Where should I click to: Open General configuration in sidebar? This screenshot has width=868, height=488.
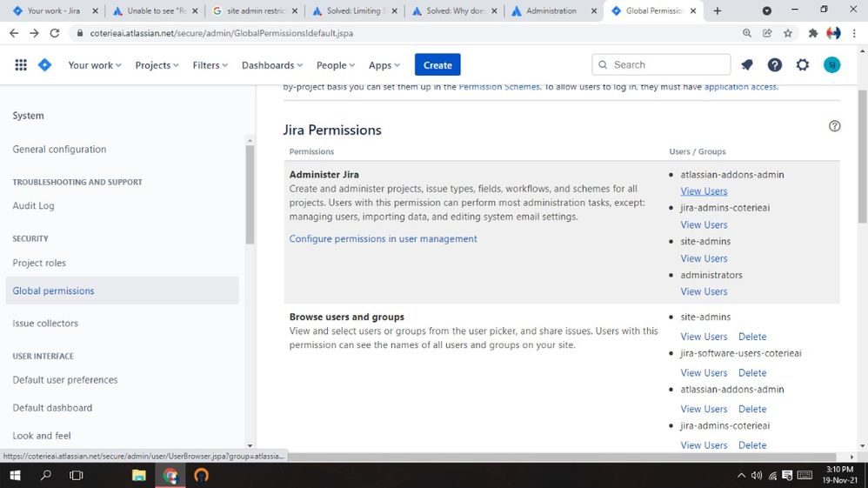59,149
